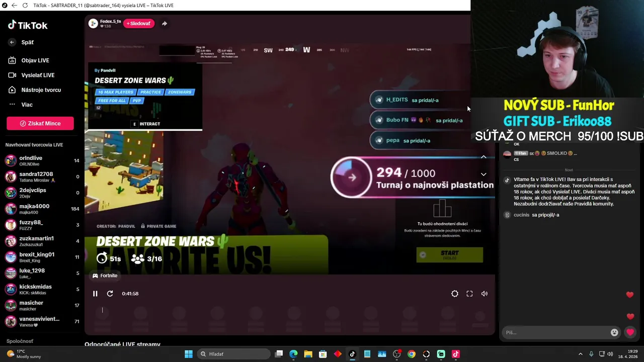Screen dimensions: 644x362
Task: Open the majka4000 suggested stream
Action: coord(42,209)
